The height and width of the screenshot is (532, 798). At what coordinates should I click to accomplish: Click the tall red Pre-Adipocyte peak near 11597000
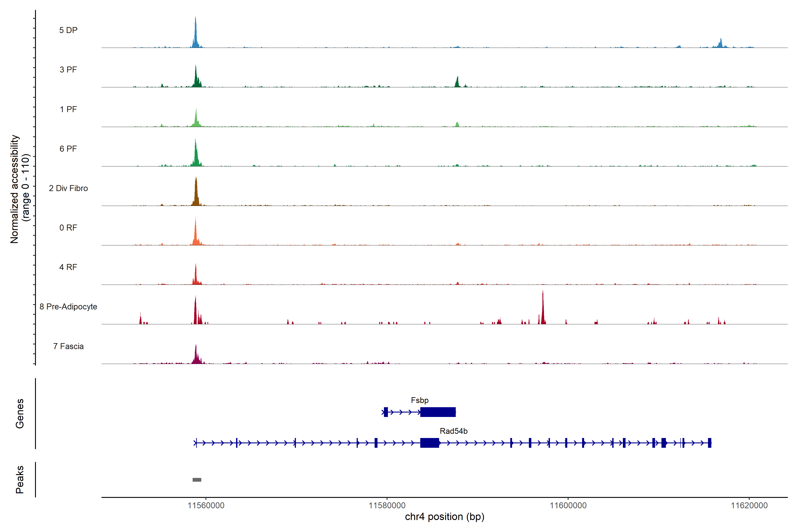tap(542, 311)
